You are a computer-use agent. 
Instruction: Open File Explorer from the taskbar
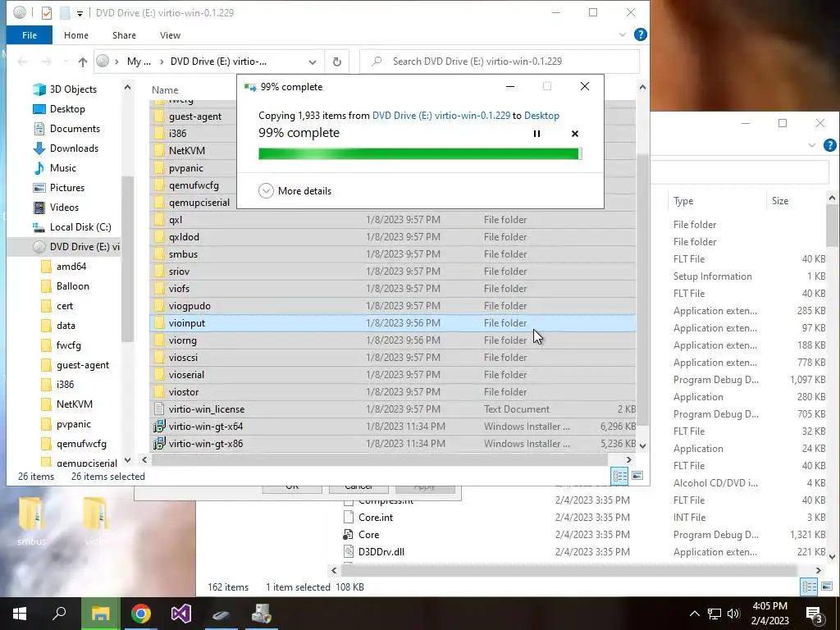tap(100, 614)
